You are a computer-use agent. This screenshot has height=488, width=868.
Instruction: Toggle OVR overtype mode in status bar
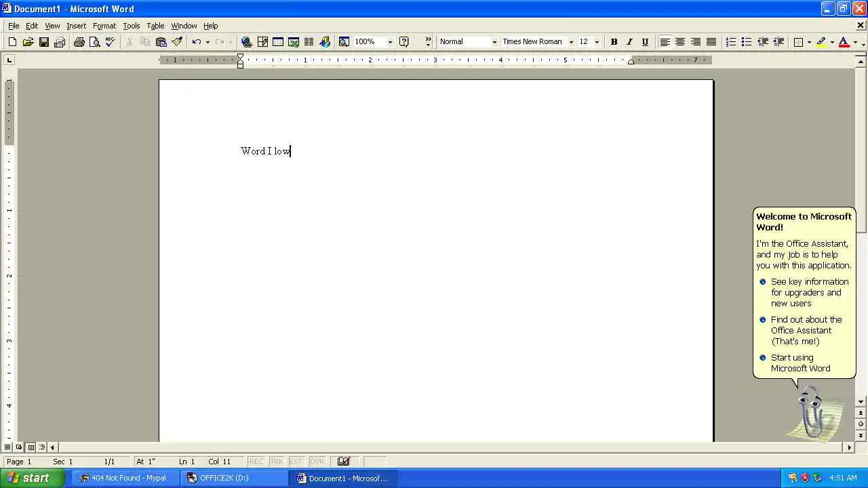point(317,462)
